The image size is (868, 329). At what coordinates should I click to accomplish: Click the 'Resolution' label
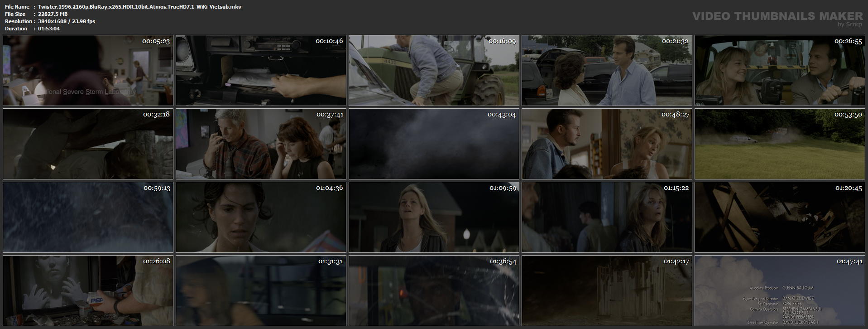point(19,21)
